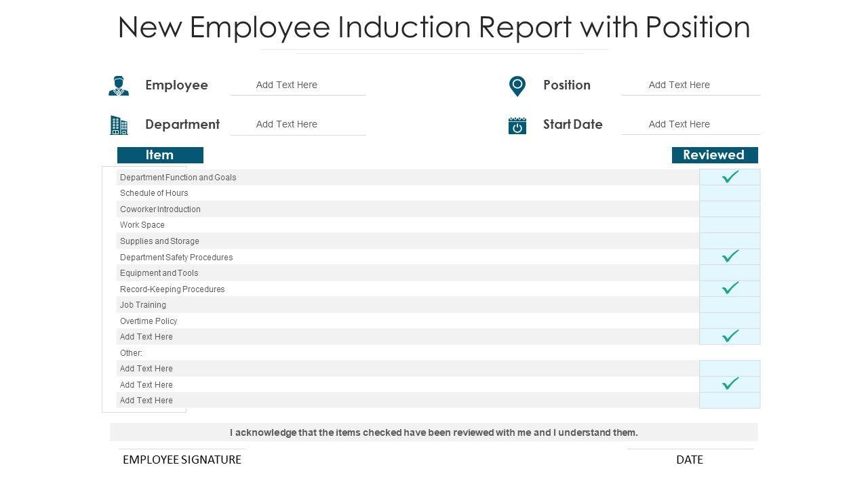Uncheck Record-Keeping Procedures reviewed box

730,289
